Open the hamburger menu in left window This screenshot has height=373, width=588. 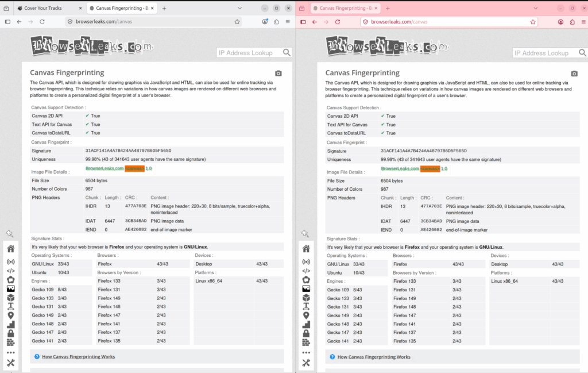(288, 22)
